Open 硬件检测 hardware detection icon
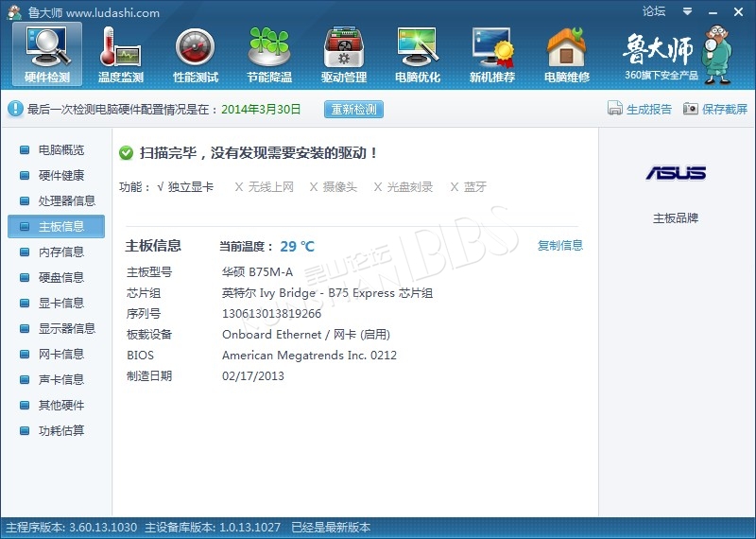The width and height of the screenshot is (756, 539). (x=47, y=54)
